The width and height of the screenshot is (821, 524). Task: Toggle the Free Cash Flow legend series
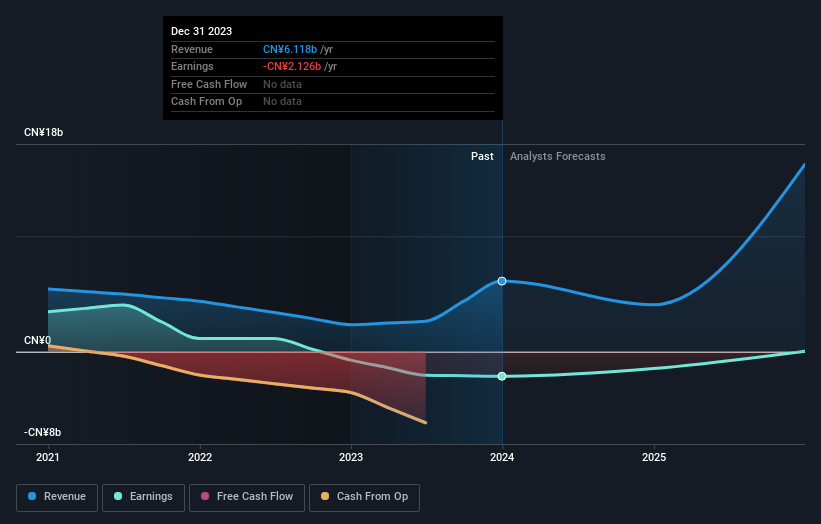247,497
